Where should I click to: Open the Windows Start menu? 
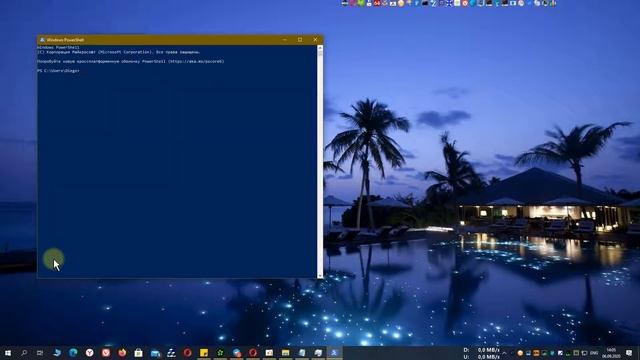tap(8, 353)
